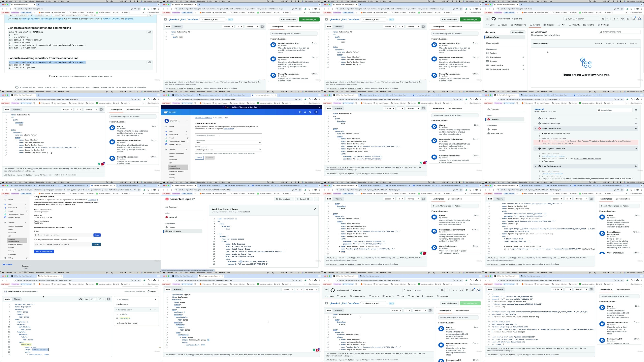Open the Event filter dropdown
The width and height of the screenshot is (644, 362).
[598, 44]
